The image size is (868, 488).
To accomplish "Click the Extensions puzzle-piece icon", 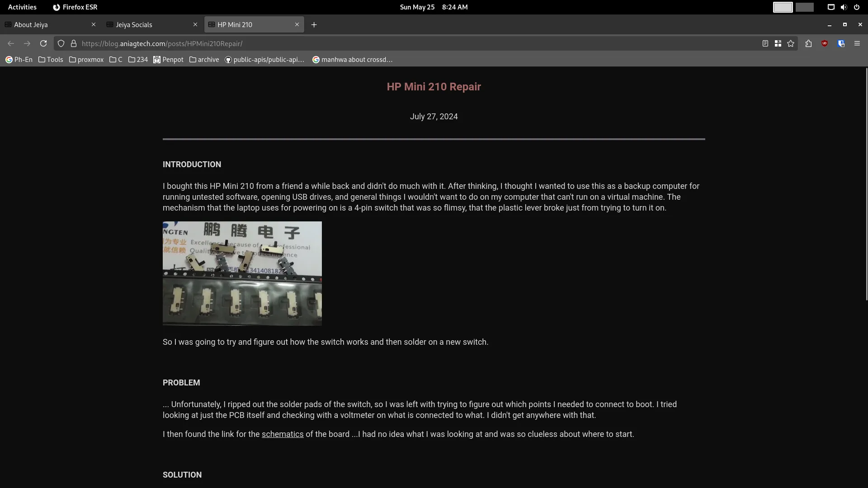I will 808,43.
